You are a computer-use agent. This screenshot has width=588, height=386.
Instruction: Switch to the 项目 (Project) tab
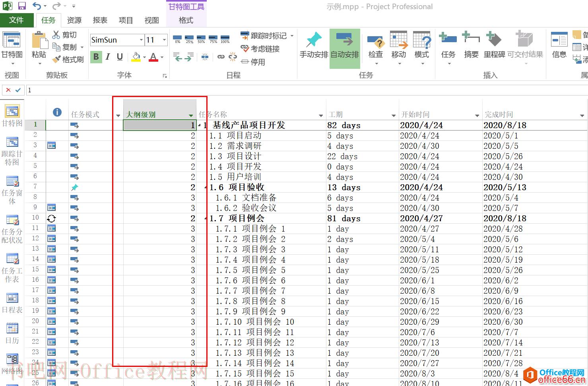pos(126,20)
